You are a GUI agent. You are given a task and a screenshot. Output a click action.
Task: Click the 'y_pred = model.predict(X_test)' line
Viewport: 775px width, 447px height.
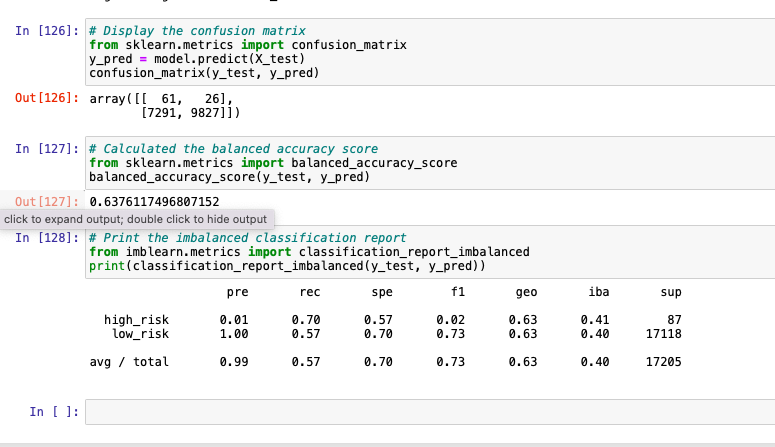pos(197,59)
